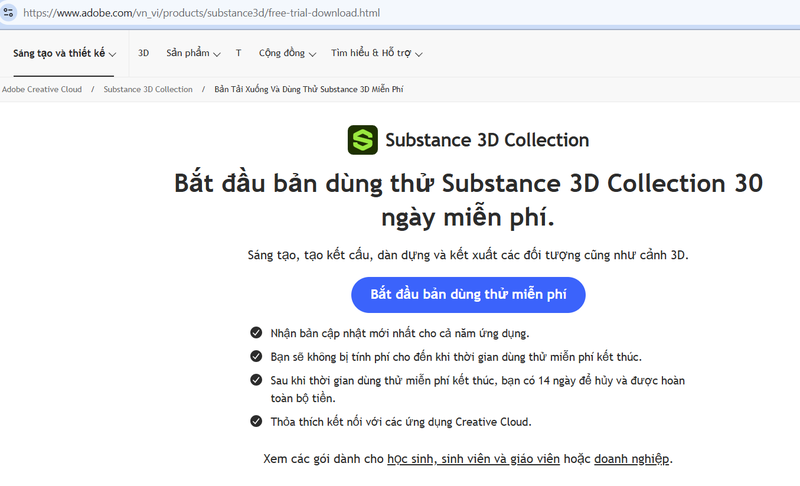
Task: Click the Bắt đầu bản dùng thử miễn phí button
Action: 468,295
